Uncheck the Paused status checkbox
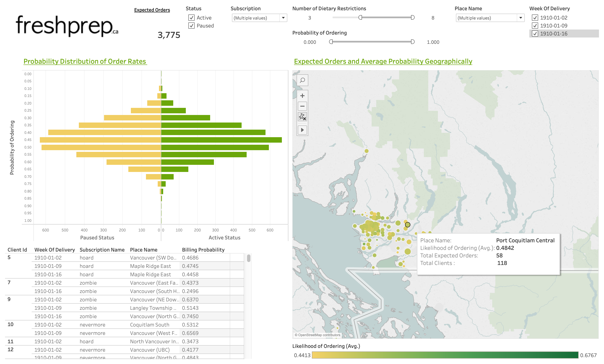This screenshot has height=364, width=604. point(191,26)
